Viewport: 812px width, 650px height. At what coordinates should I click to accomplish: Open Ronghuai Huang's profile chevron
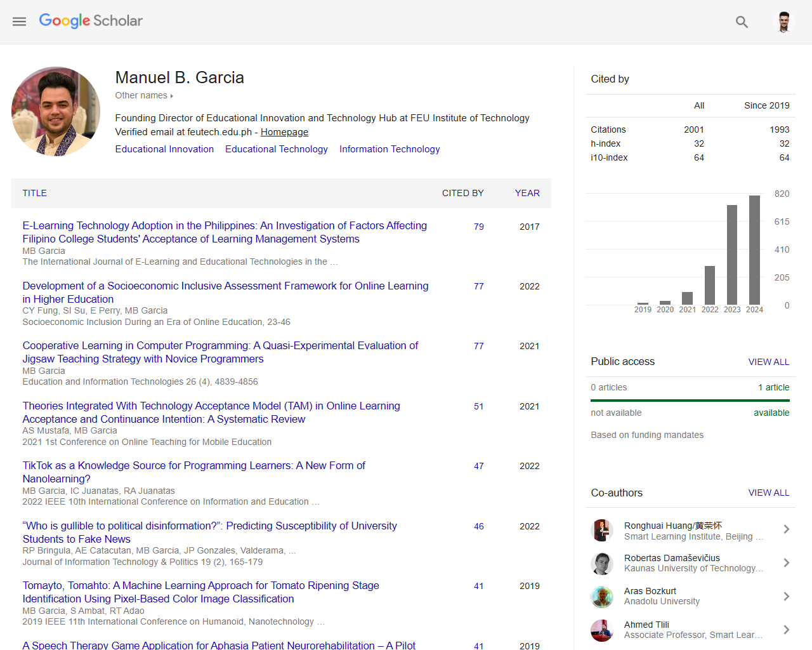[x=787, y=529]
